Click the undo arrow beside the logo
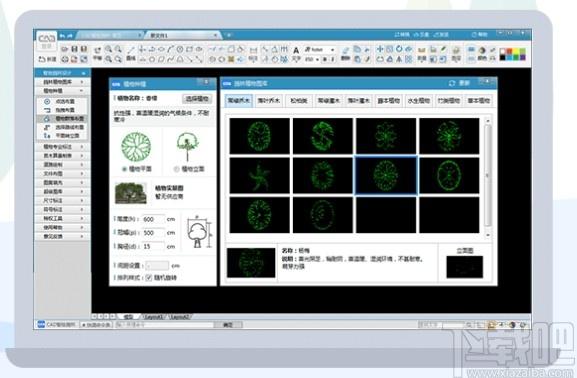 [62, 36]
